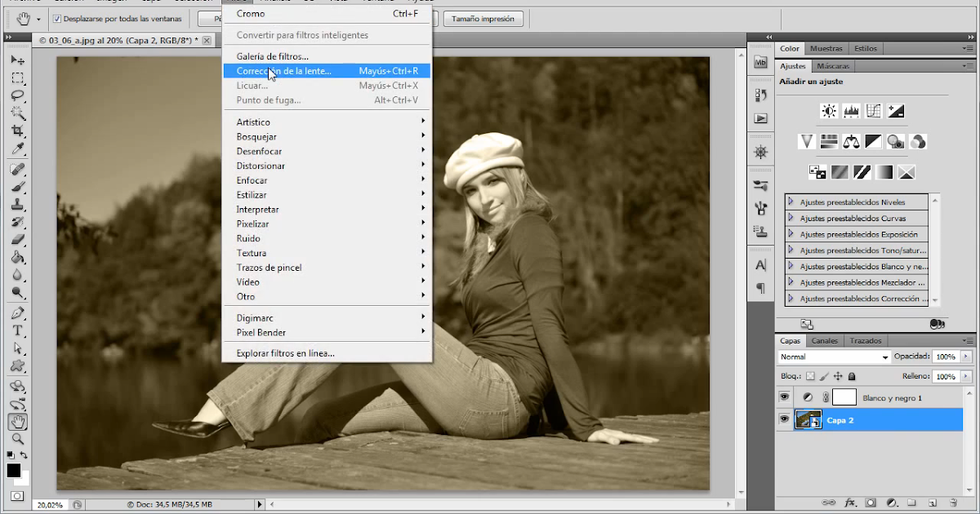The height and width of the screenshot is (514, 980).
Task: Toggle lock image pixels brush icon
Action: click(x=824, y=376)
